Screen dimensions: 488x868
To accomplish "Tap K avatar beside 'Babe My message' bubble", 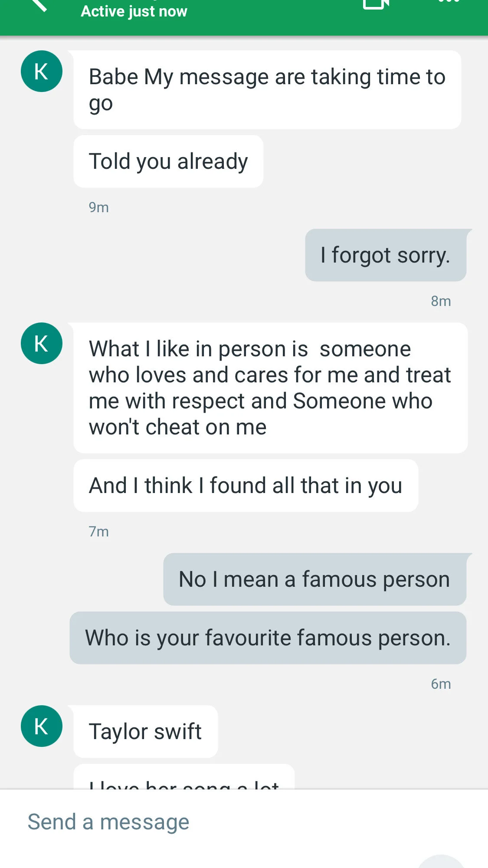I will click(x=42, y=71).
